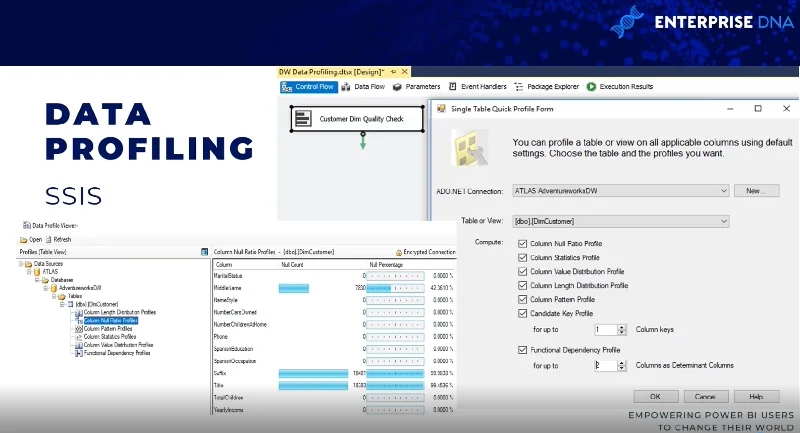Image resolution: width=800 pixels, height=433 pixels.
Task: Click the Control Flow tab icon
Action: (x=287, y=87)
